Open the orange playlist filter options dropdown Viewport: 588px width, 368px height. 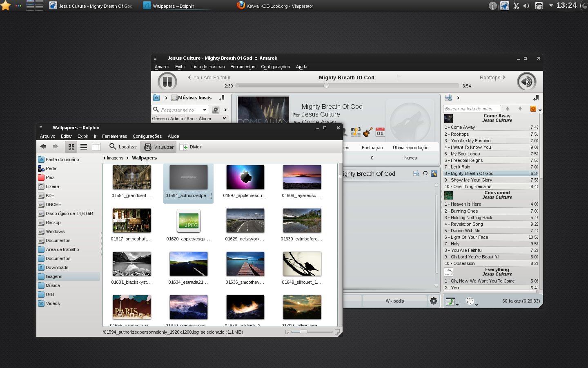click(x=535, y=109)
